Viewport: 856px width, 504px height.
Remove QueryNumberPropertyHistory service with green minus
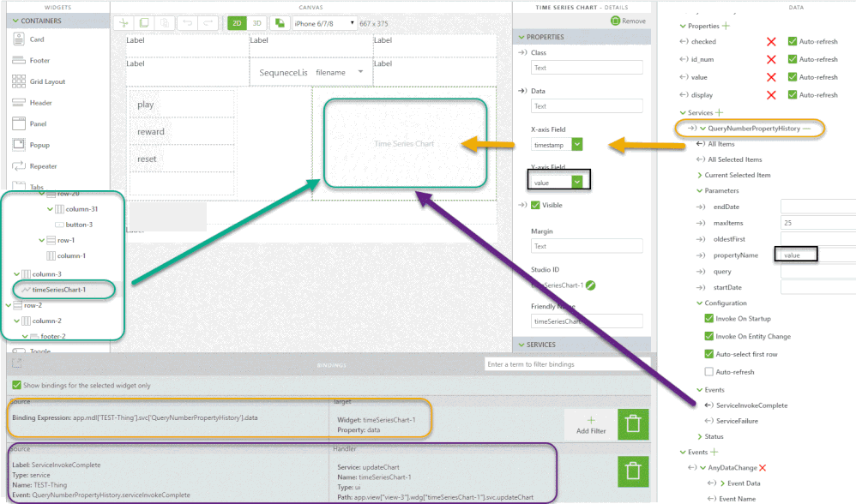806,129
